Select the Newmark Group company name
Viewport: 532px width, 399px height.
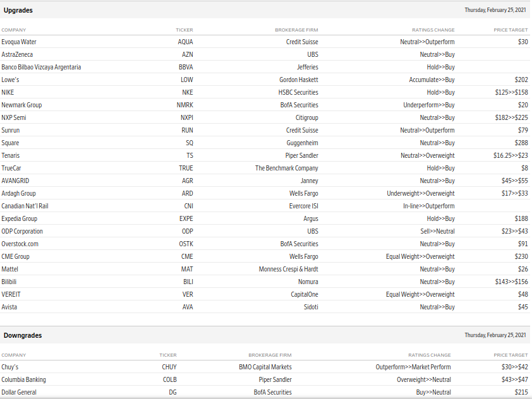21,105
